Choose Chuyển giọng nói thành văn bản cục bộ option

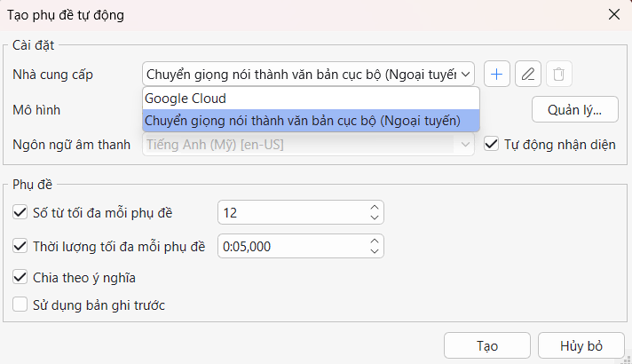[311, 121]
